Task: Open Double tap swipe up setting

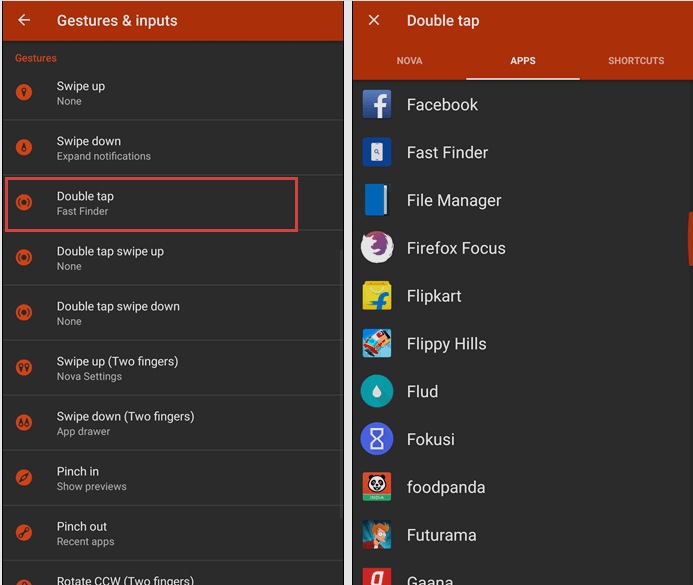Action: pyautogui.click(x=173, y=258)
